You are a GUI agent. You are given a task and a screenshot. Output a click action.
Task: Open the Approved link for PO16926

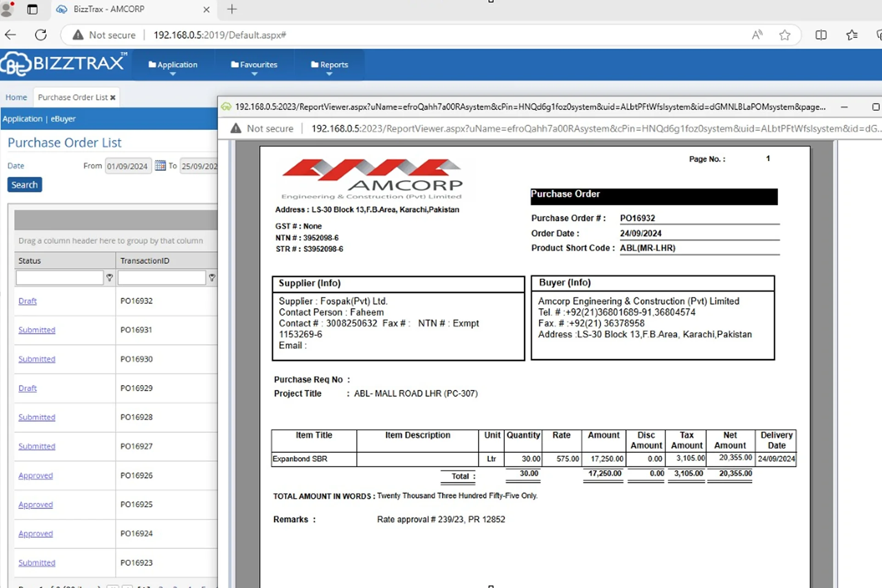pyautogui.click(x=35, y=475)
